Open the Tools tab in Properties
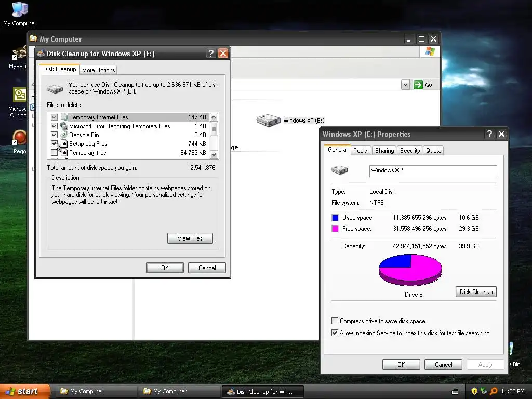Screen dimensions: 532x399 (x=360, y=150)
